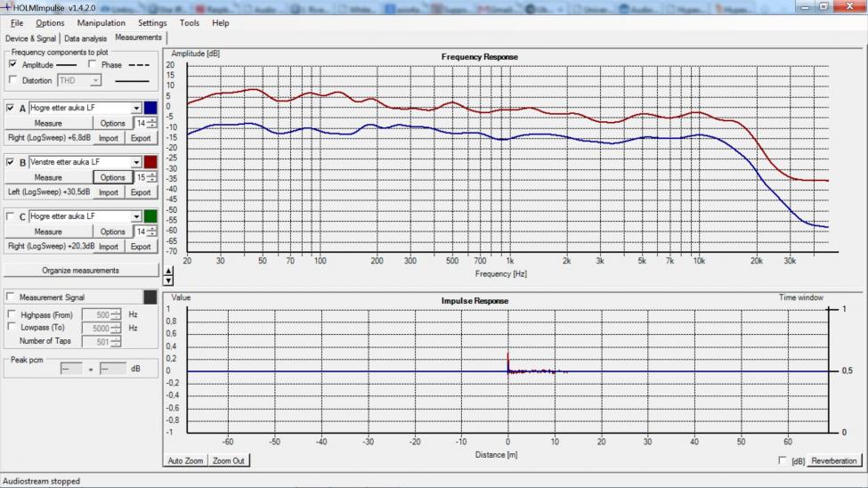Click the blue color swatch for A
868x488 pixels.
click(150, 108)
